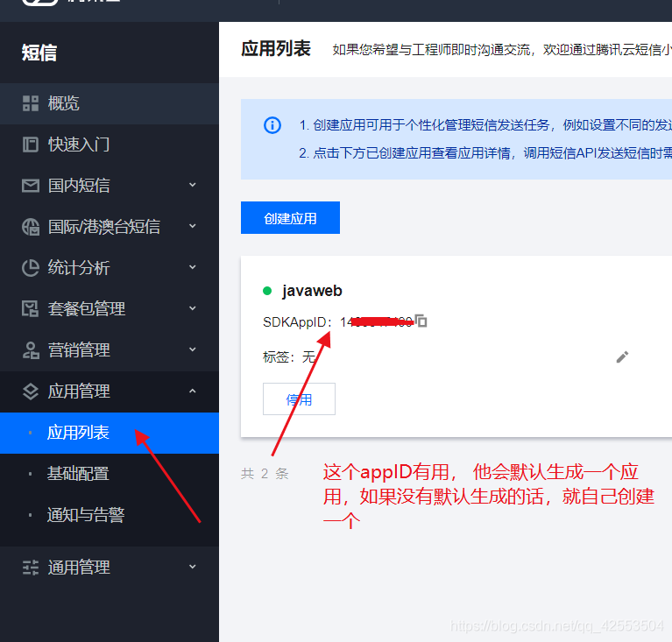Collapse the 应用管理 section chevron
This screenshot has height=642, width=672.
193,391
